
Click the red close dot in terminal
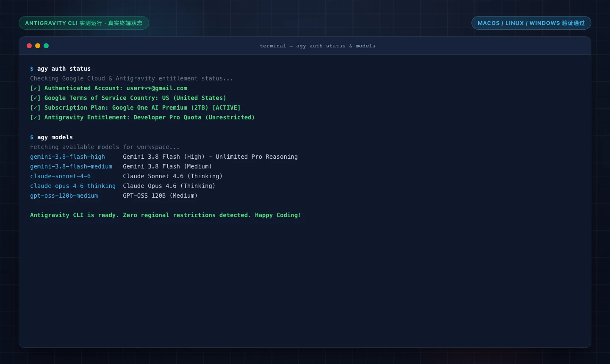[29, 46]
